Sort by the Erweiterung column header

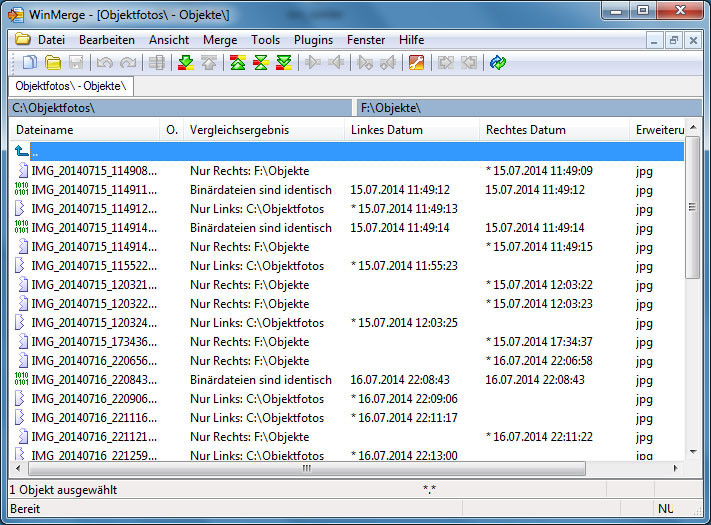tap(657, 130)
